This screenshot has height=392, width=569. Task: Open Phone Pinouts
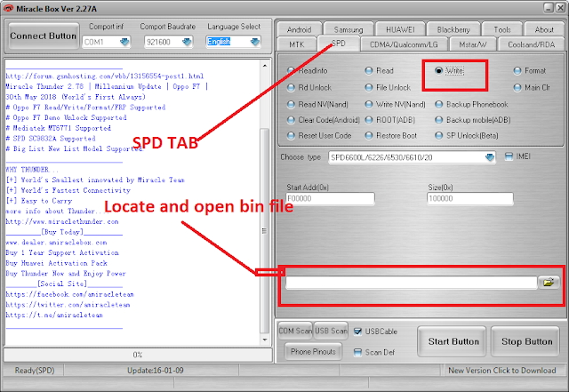tap(313, 351)
